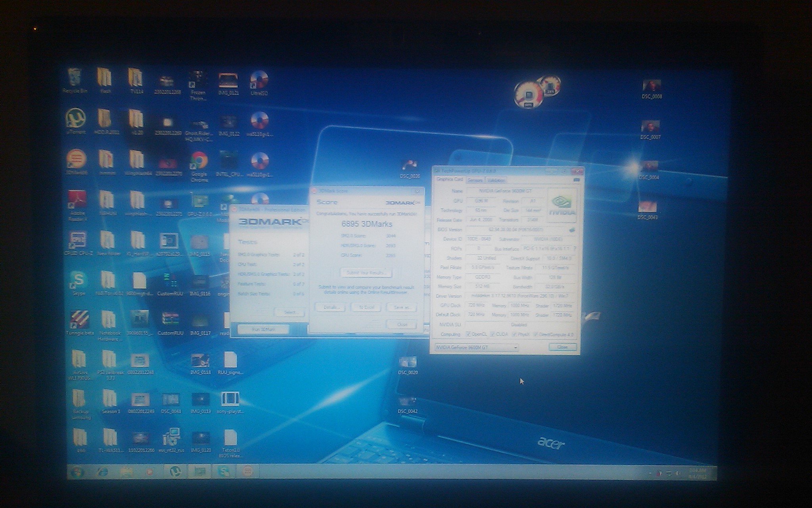
Task: Open DSC_0007 image on desktop
Action: point(650,130)
